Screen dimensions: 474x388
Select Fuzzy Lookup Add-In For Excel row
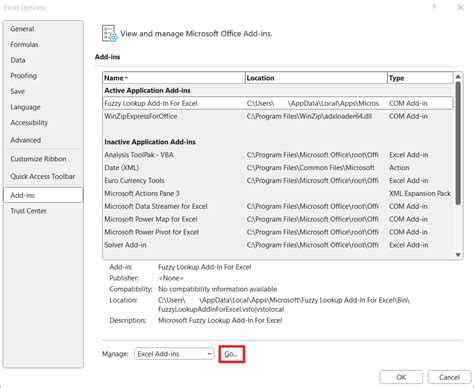click(278, 103)
